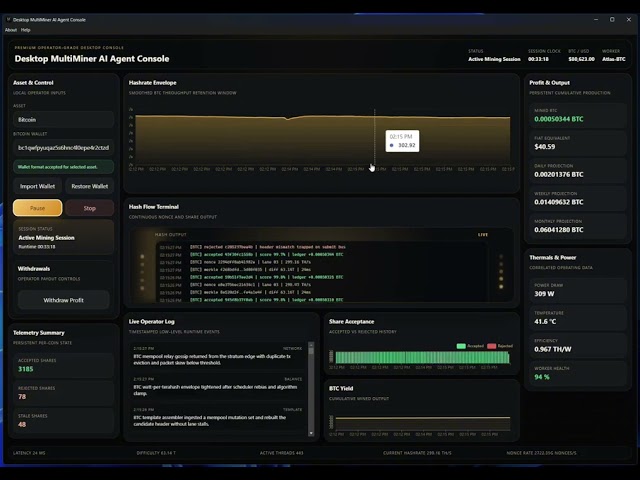Screen dimensions: 640x480
Task: Click the 'Nonce Rate' status bar entry
Action: point(541,453)
